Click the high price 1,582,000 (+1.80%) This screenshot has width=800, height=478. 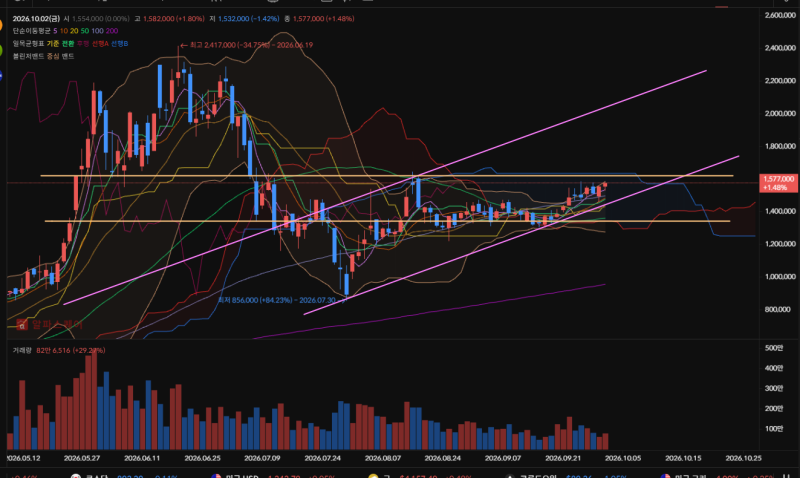point(173,18)
